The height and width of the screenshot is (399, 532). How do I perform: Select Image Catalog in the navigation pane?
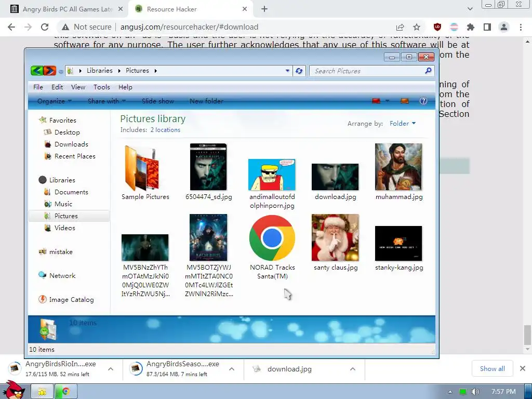71,300
